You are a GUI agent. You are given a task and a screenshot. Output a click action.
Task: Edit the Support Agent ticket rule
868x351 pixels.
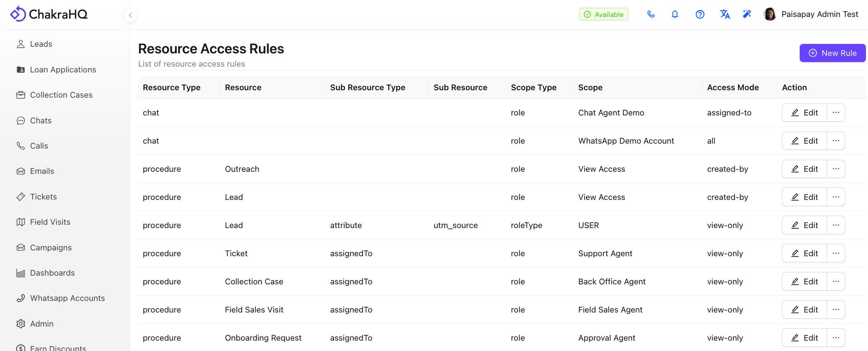804,253
